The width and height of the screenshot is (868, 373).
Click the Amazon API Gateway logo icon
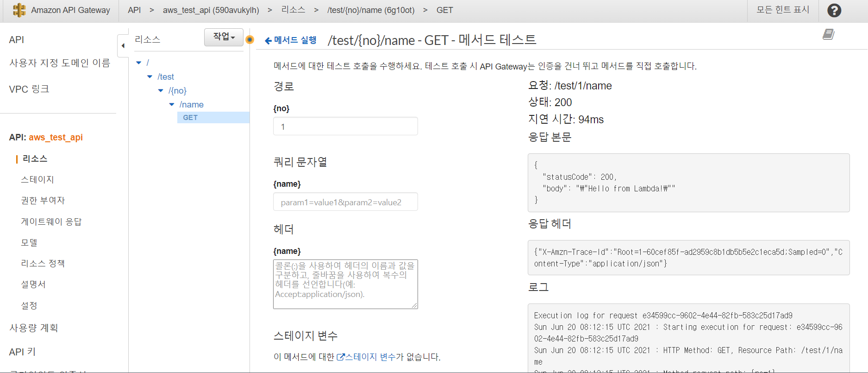[19, 10]
